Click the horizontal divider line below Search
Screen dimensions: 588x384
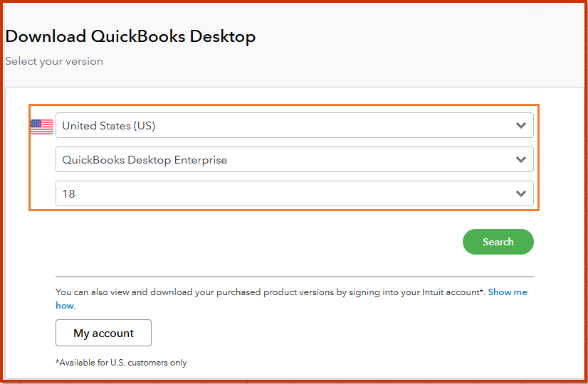294,277
